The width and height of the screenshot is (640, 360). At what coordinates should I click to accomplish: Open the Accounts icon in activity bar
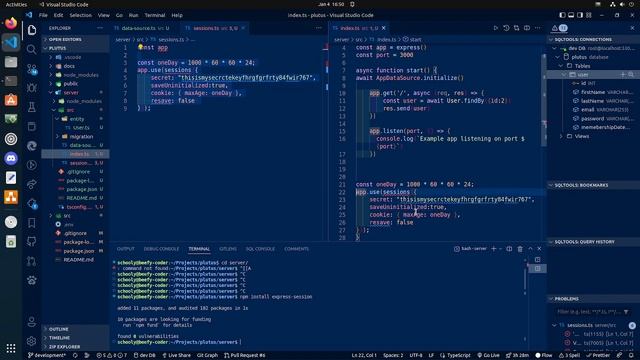(x=31, y=322)
